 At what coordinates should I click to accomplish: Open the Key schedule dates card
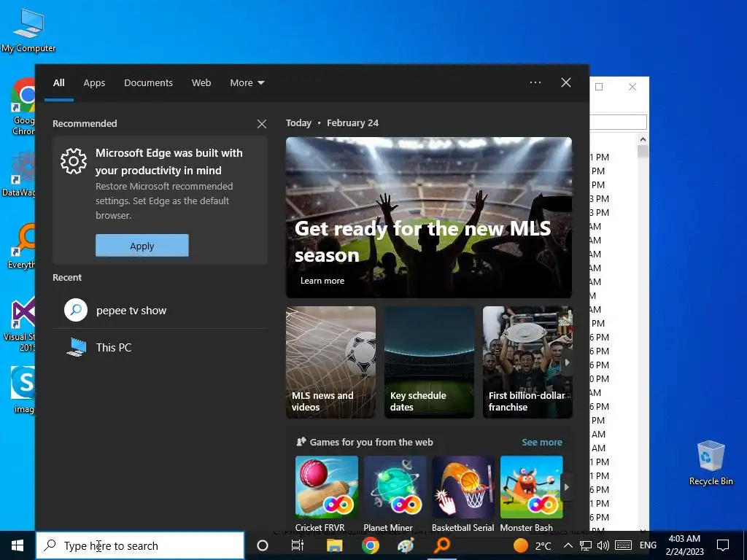click(429, 362)
